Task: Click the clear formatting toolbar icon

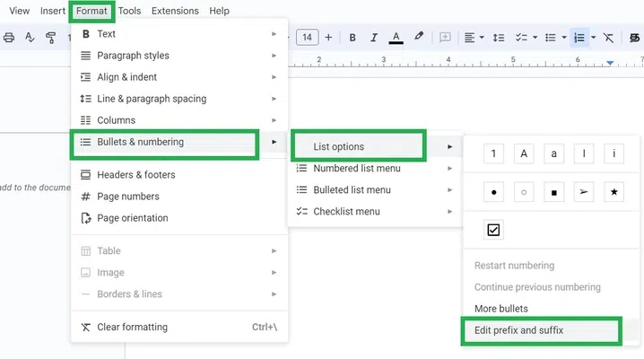Action: click(608, 38)
